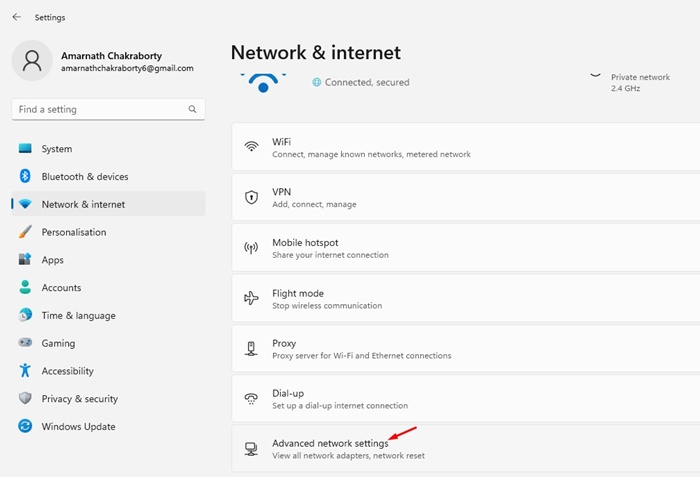The image size is (700, 477).
Task: Open the Apps settings category
Action: [x=108, y=259]
